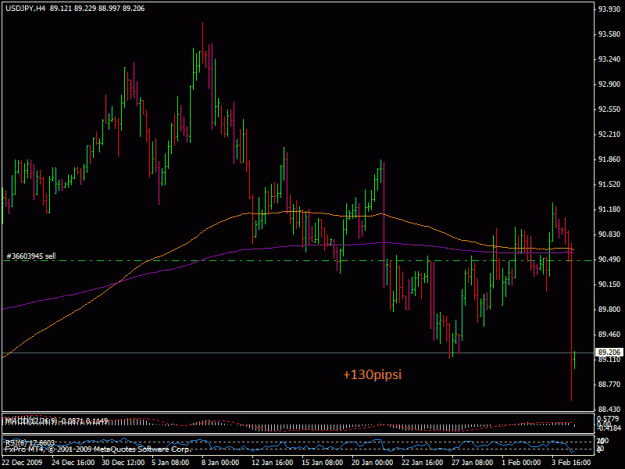The width and height of the screenshot is (625, 469).
Task: Click the 90.490 price axis label
Action: click(x=609, y=259)
